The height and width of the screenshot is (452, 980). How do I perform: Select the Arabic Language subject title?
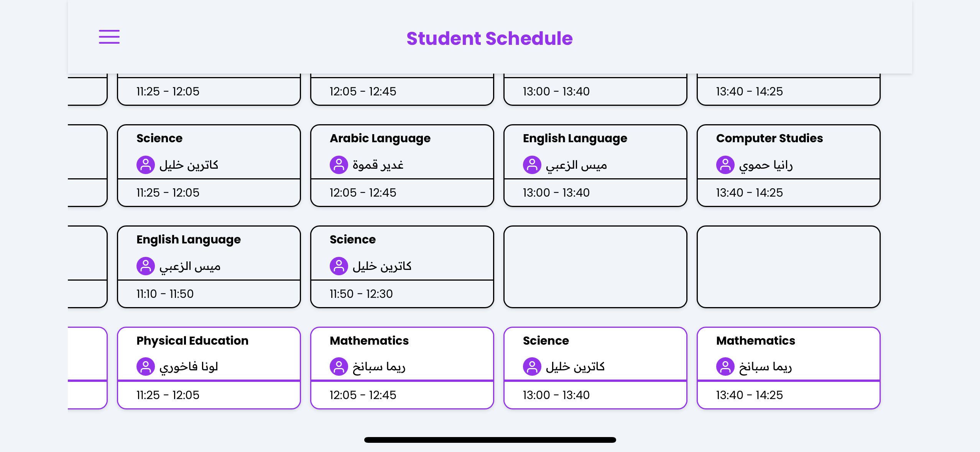tap(380, 138)
